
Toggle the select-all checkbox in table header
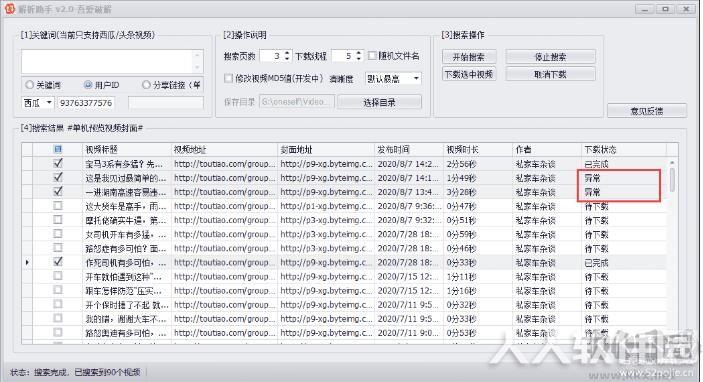58,149
